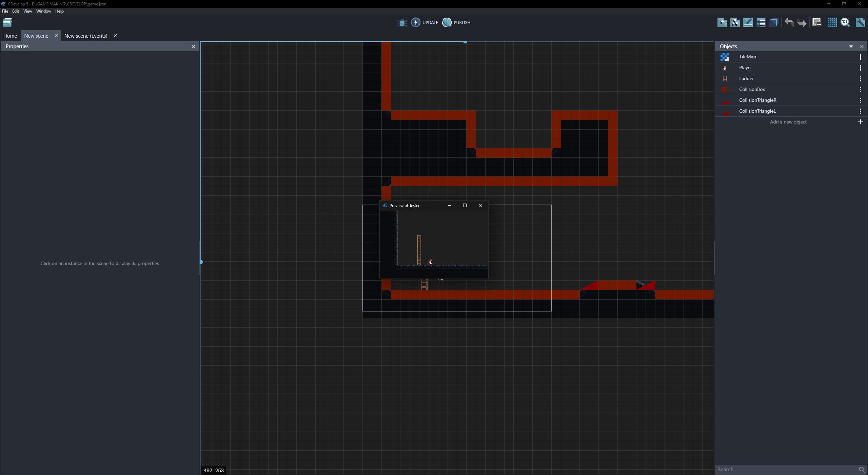Click the UPDATE button
The image size is (868, 475).
point(425,22)
